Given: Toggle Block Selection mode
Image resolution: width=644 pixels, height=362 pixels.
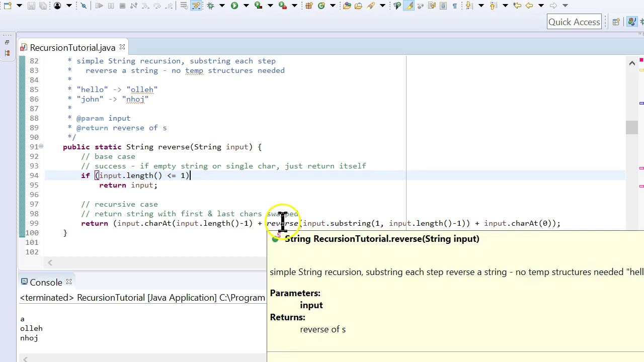Looking at the screenshot, I should (x=443, y=6).
